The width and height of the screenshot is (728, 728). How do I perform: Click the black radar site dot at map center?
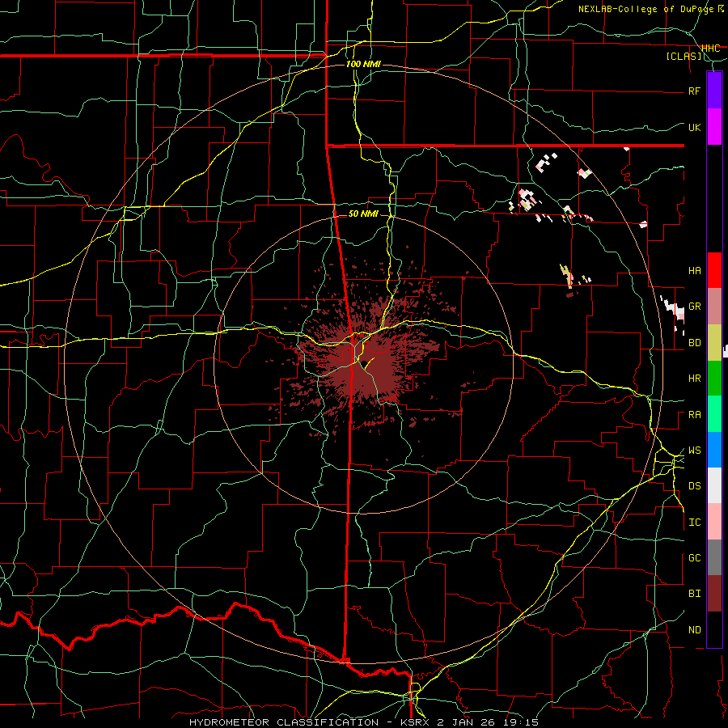pos(365,363)
